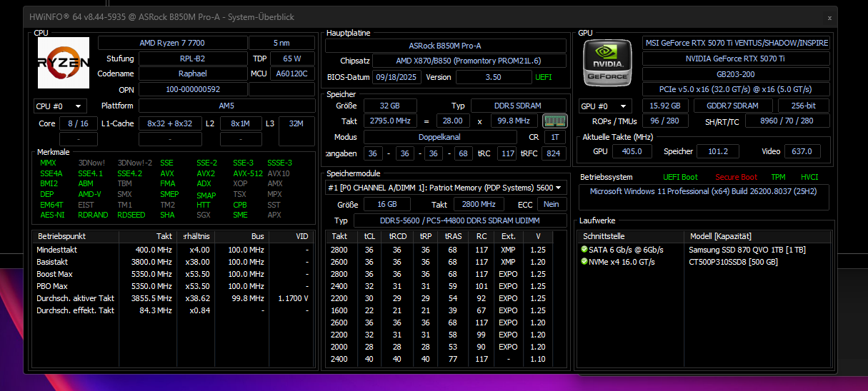Click the 65 W TDP value

[x=291, y=59]
